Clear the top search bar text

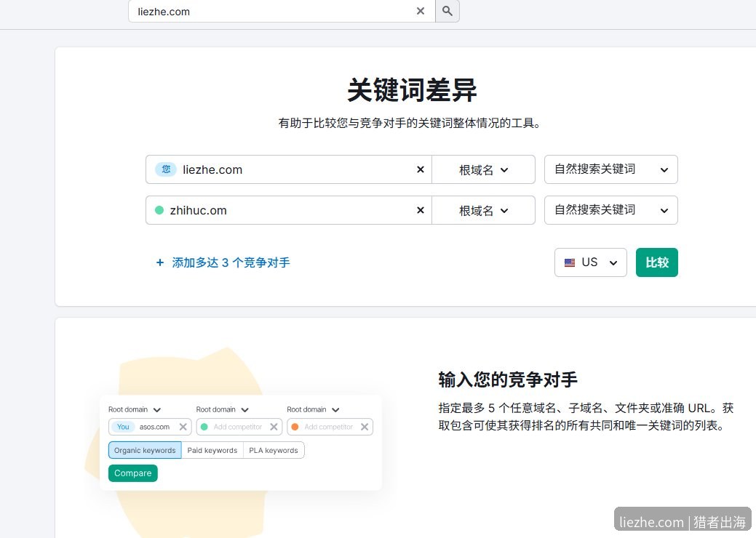pos(421,11)
